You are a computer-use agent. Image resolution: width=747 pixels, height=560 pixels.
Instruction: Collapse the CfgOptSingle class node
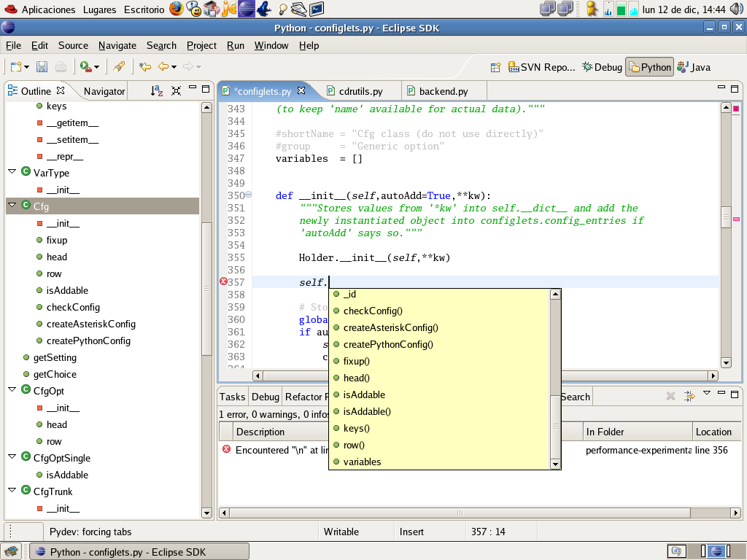click(12, 456)
